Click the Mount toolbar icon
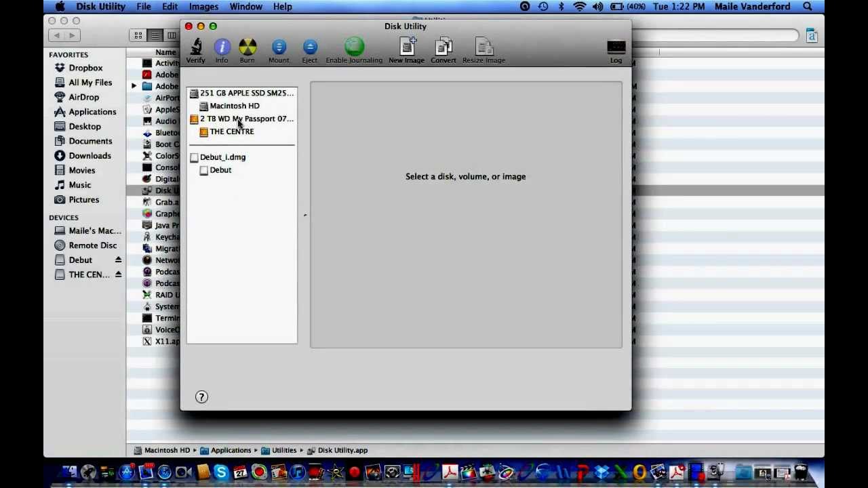Image resolution: width=868 pixels, height=488 pixels. [x=279, y=51]
